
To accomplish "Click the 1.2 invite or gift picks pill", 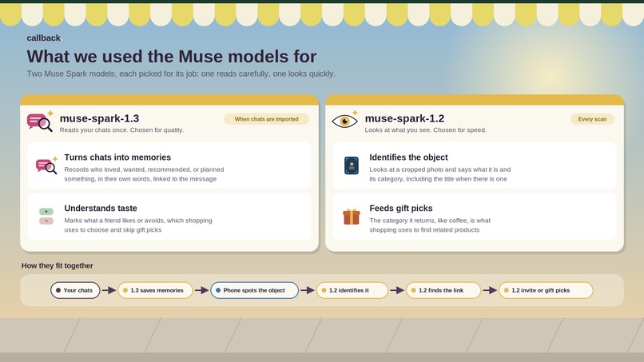I will (546, 290).
